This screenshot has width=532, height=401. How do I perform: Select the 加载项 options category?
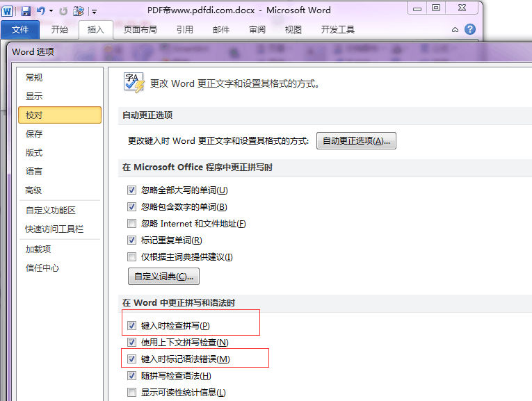60,249
